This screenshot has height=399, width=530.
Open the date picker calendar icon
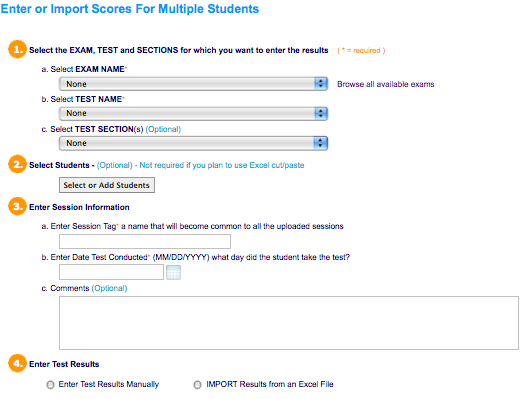[x=173, y=273]
